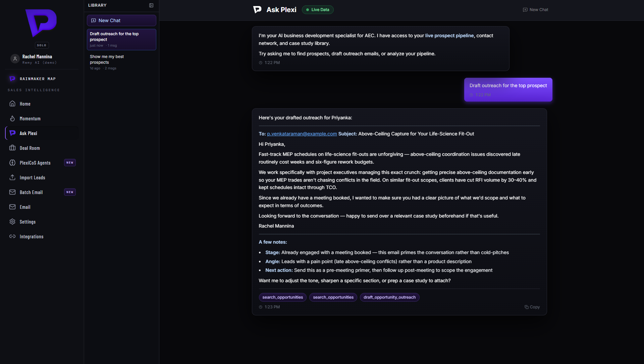
Task: Open 'Draft outreach for the top prospect' chat
Action: click(121, 40)
